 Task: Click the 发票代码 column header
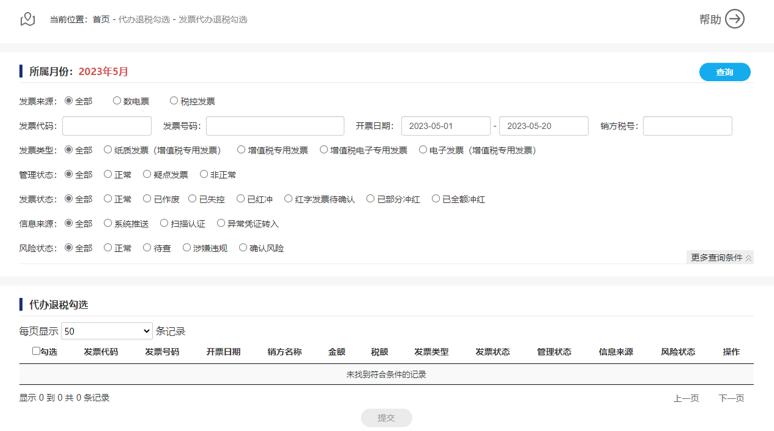(x=101, y=352)
